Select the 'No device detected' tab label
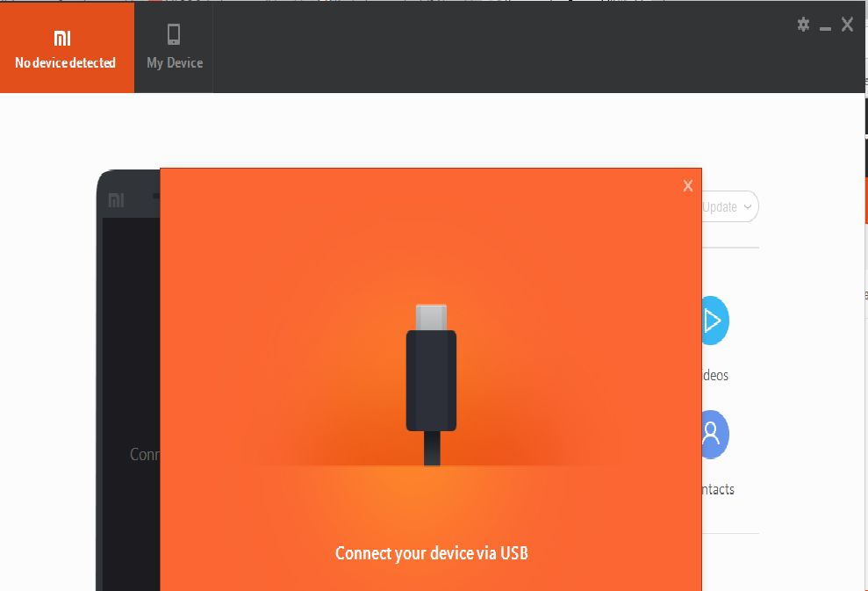This screenshot has width=868, height=591. tap(65, 63)
